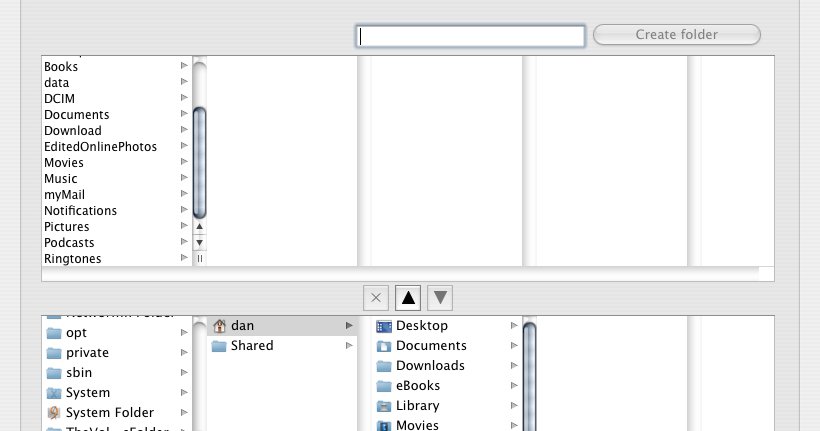Select Podcasts in the upper file list

[x=69, y=243]
